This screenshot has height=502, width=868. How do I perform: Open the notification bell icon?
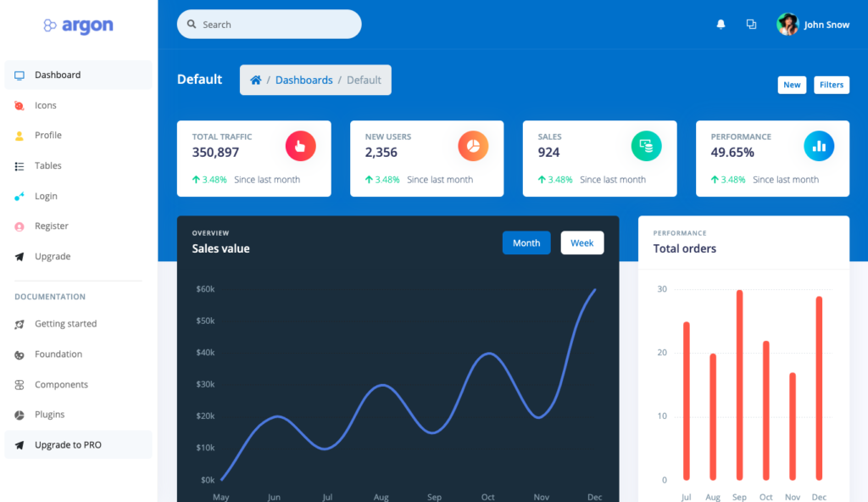point(720,24)
